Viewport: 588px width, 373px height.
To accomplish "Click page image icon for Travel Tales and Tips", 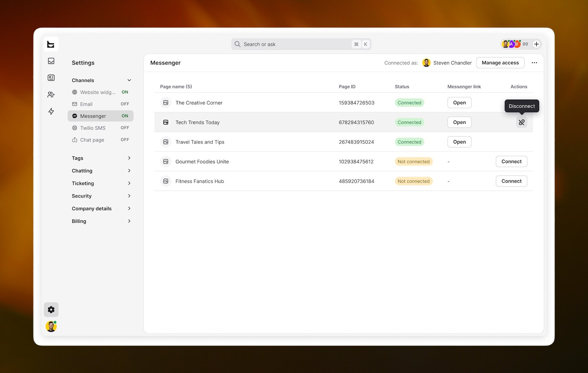I will 166,142.
